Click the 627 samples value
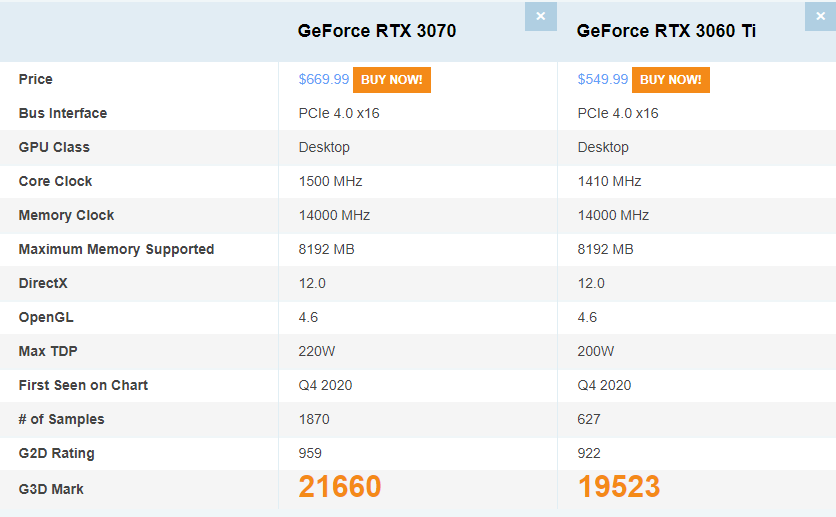The width and height of the screenshot is (836, 517). [x=589, y=419]
